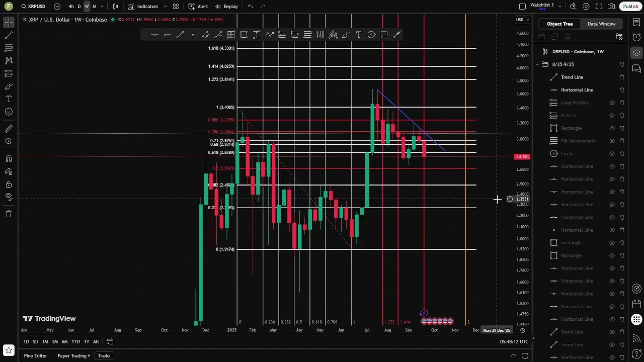Select the Measure ruler tool
The width and height of the screenshot is (644, 362).
click(9, 129)
